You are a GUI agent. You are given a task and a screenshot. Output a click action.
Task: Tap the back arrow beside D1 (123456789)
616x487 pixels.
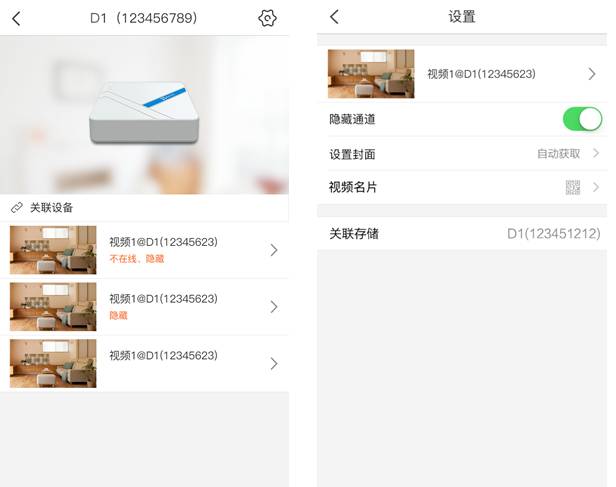tap(16, 18)
